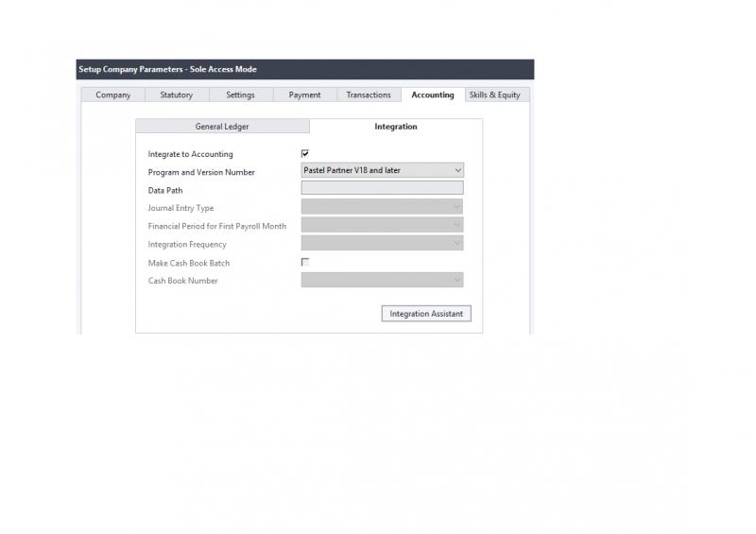The height and width of the screenshot is (534, 756).
Task: Launch the Integration Assistant
Action: click(x=426, y=314)
